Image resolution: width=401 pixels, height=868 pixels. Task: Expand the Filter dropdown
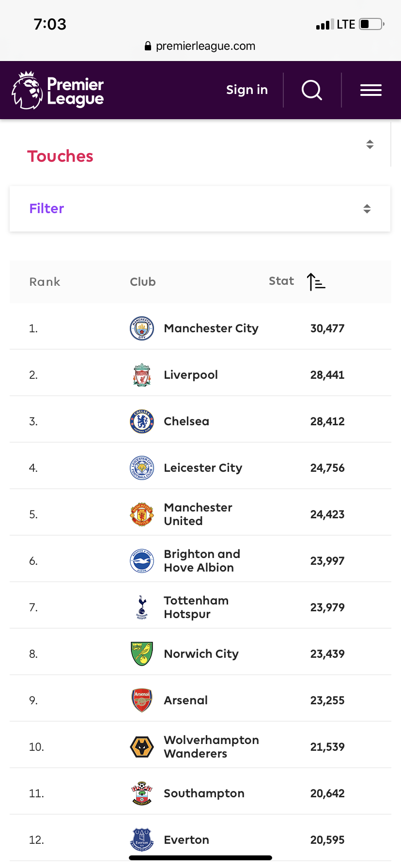pyautogui.click(x=367, y=209)
